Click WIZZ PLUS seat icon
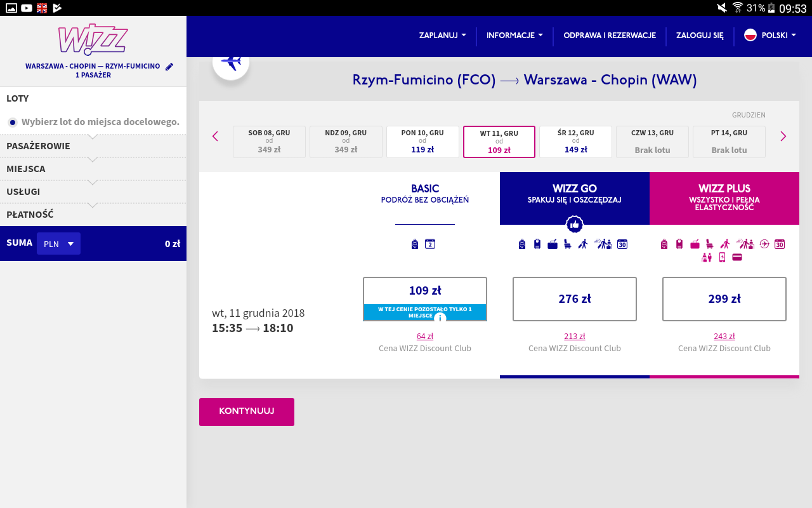 pos(709,244)
